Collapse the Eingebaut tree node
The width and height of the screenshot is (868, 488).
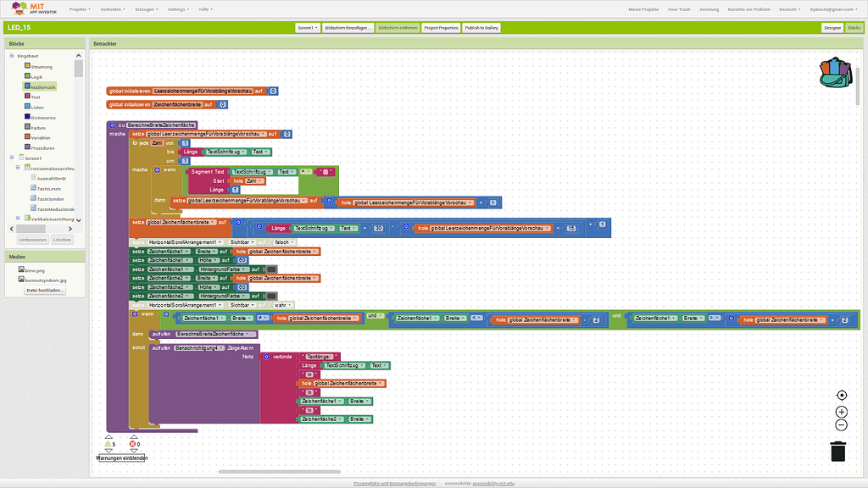(x=13, y=56)
